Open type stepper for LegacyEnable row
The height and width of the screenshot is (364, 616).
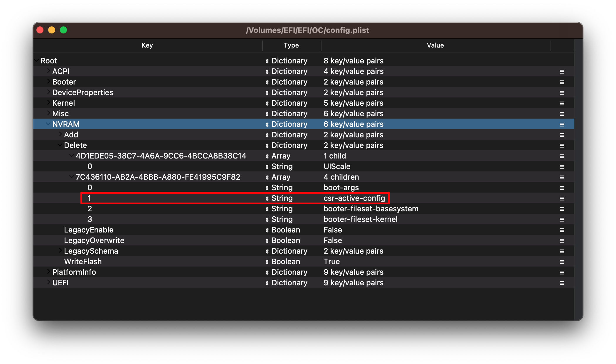point(267,230)
